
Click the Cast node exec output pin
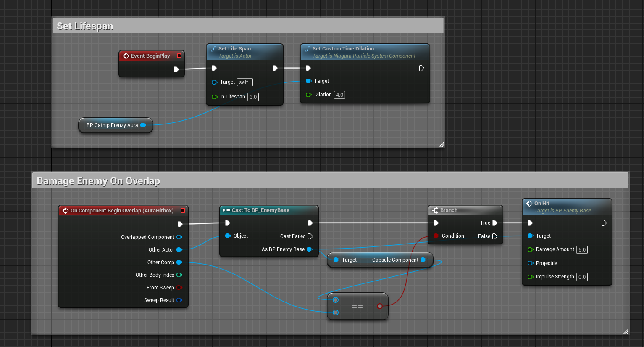(x=310, y=223)
